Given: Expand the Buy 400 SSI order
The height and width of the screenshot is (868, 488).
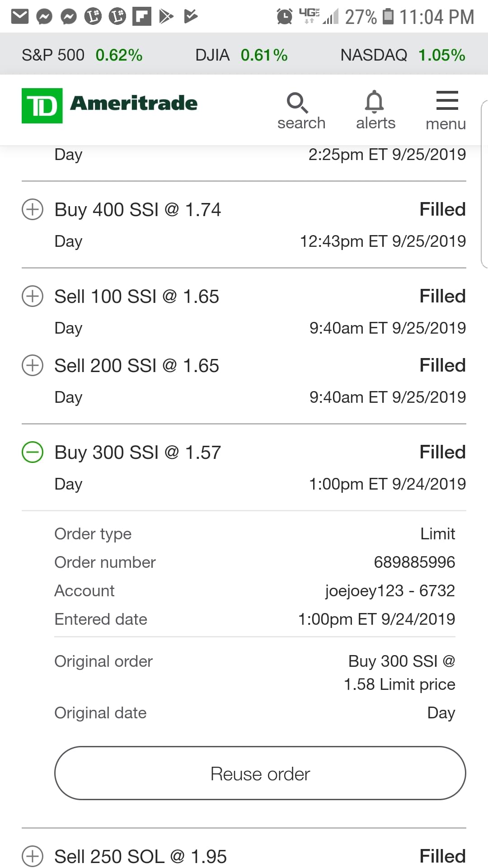Looking at the screenshot, I should (33, 210).
